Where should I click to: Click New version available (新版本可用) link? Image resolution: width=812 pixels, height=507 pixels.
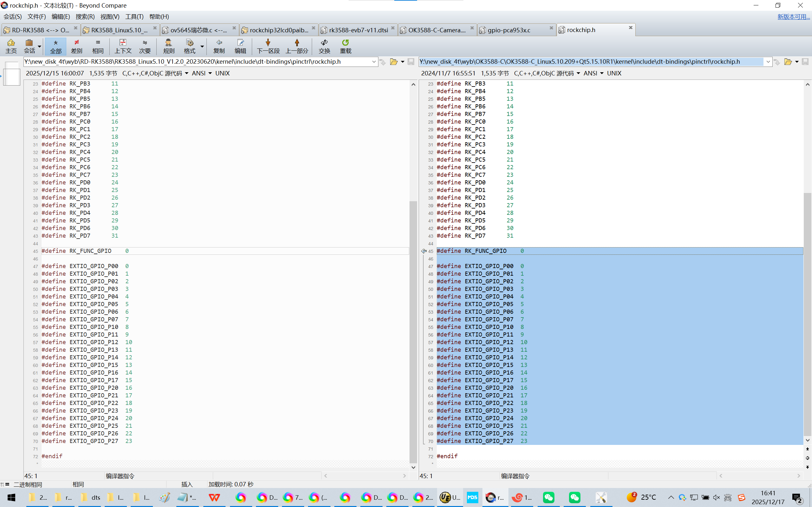(793, 16)
